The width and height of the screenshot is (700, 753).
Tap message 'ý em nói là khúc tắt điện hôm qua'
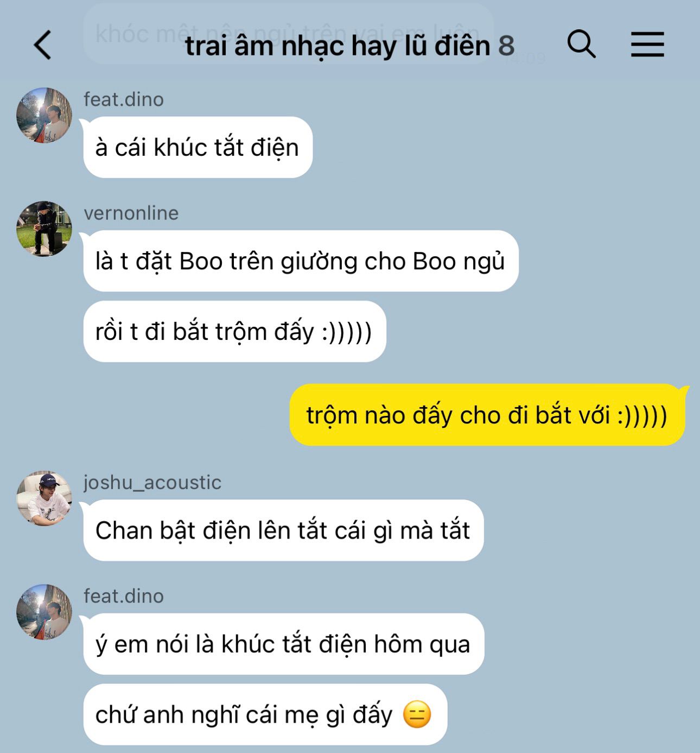tap(284, 644)
